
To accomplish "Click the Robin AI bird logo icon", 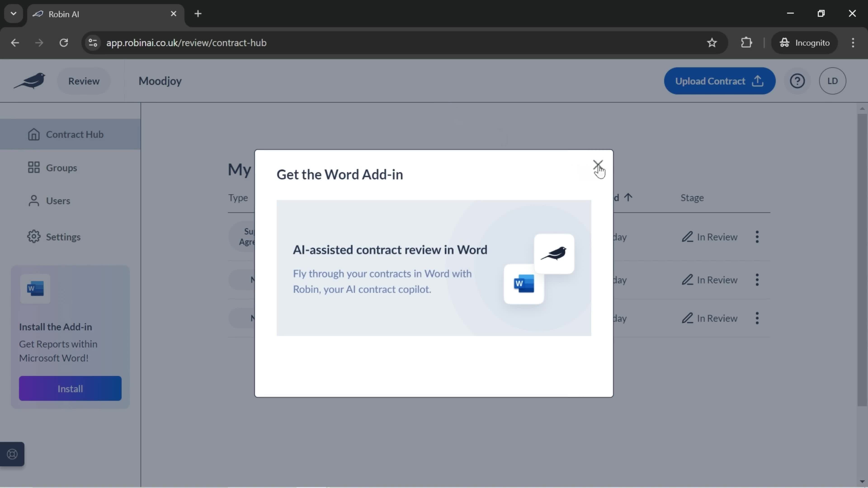I will pyautogui.click(x=30, y=80).
